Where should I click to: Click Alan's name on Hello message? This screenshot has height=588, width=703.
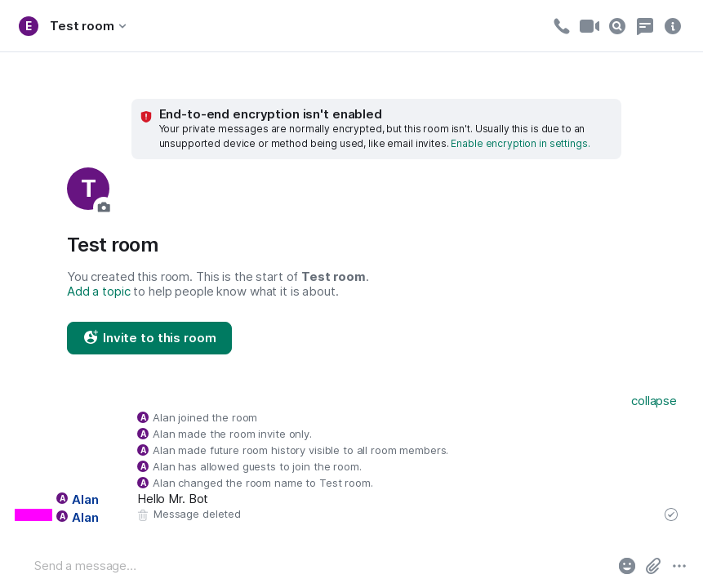(85, 500)
